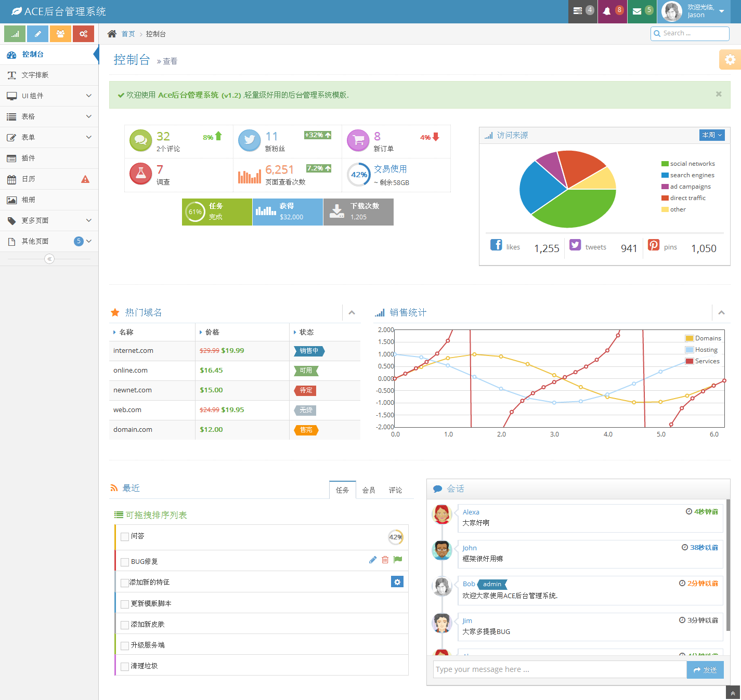The height and width of the screenshot is (700, 741).
Task: Go to 首页 via breadcrumb link
Action: click(128, 33)
